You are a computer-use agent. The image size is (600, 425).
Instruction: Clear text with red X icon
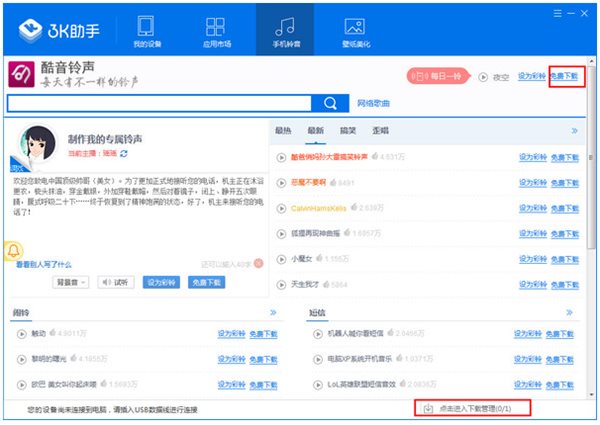(259, 263)
